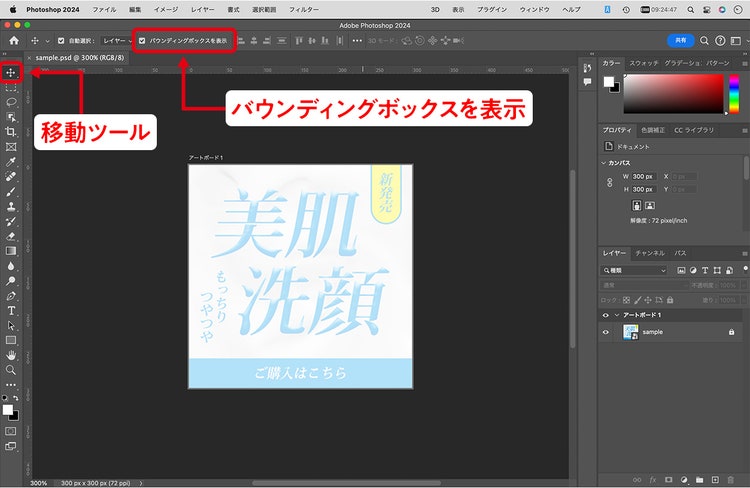Select the Blur tool
The width and height of the screenshot is (750, 488).
(x=11, y=266)
